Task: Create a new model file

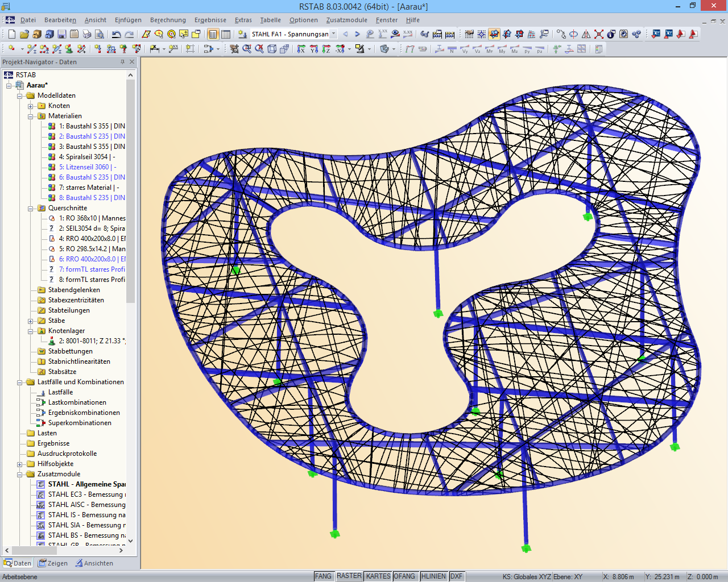Action: (11, 34)
